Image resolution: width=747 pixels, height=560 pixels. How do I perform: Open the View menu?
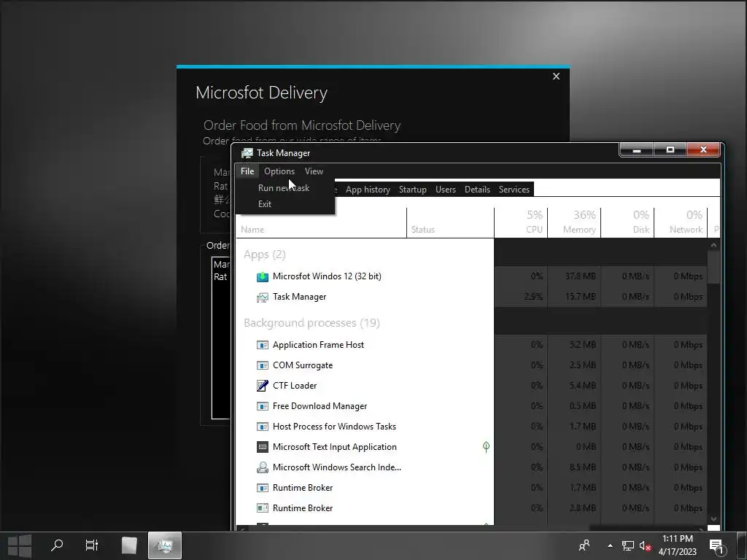pos(314,171)
